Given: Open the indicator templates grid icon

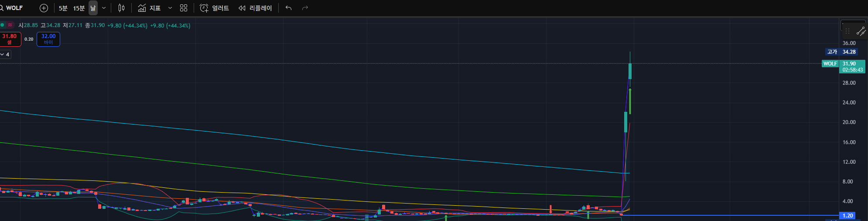Looking at the screenshot, I should pyautogui.click(x=184, y=8).
